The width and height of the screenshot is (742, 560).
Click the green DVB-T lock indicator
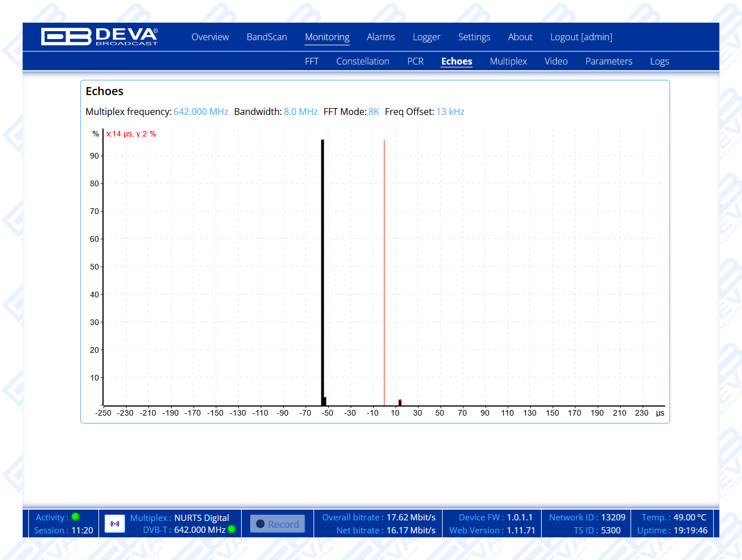[x=231, y=529]
